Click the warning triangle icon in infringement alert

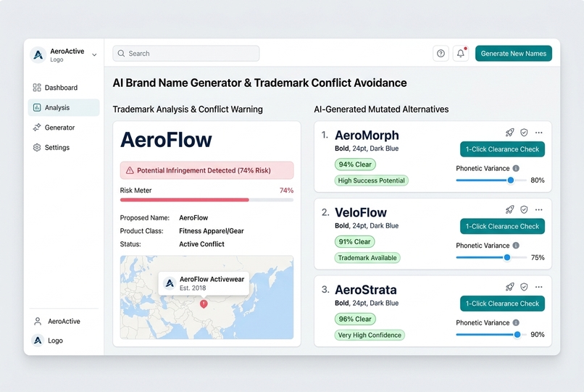point(130,170)
